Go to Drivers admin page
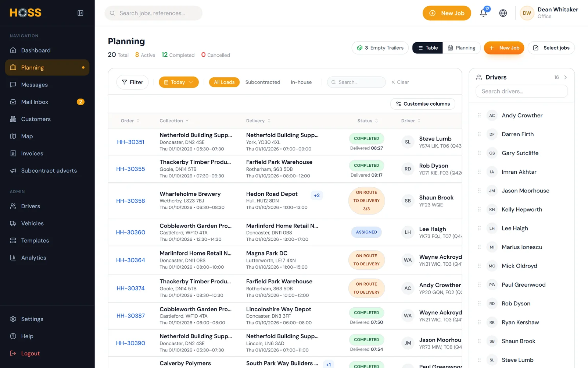This screenshot has height=368, width=588. click(x=47, y=206)
